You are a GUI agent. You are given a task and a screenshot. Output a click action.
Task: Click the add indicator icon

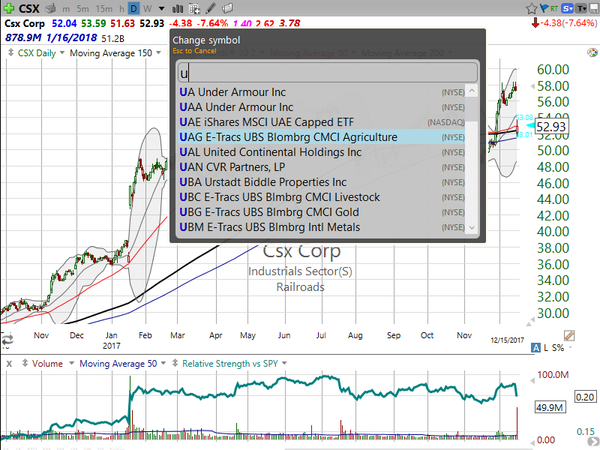[x=194, y=8]
